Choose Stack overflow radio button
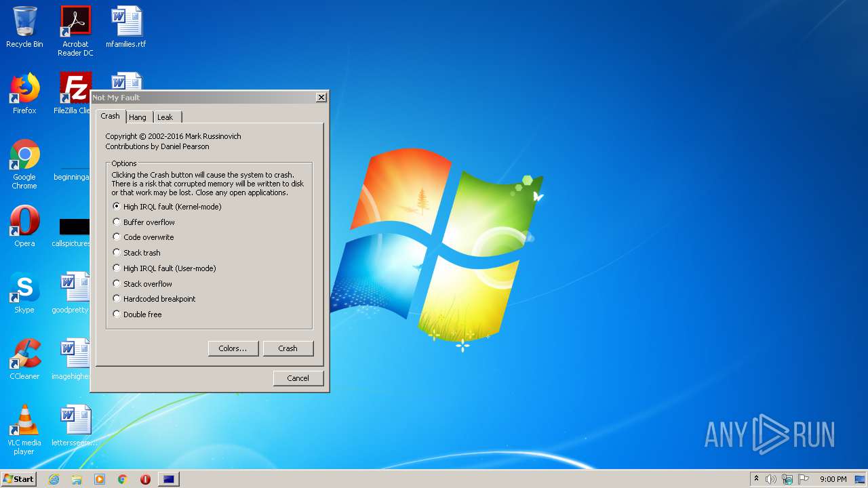Image resolution: width=868 pixels, height=488 pixels. point(142,284)
